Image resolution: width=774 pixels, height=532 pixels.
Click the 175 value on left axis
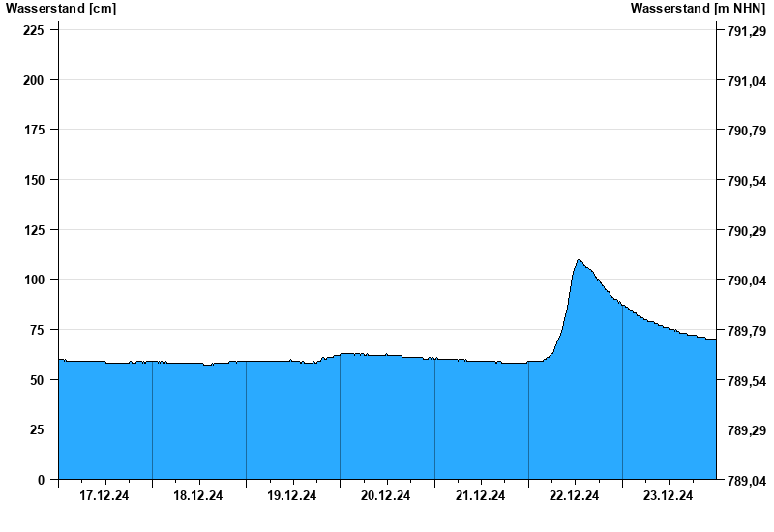coord(34,130)
